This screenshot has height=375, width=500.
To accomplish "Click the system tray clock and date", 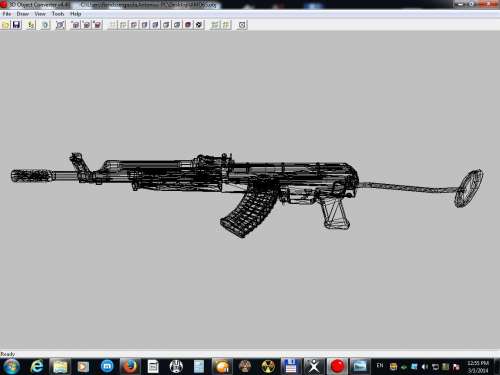I will pos(478,367).
